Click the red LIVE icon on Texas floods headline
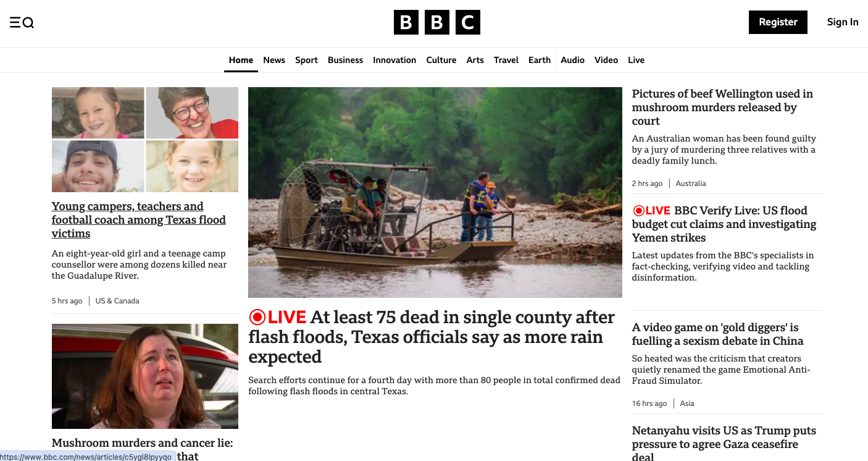Viewport: 868px width, 461px height. [x=278, y=318]
